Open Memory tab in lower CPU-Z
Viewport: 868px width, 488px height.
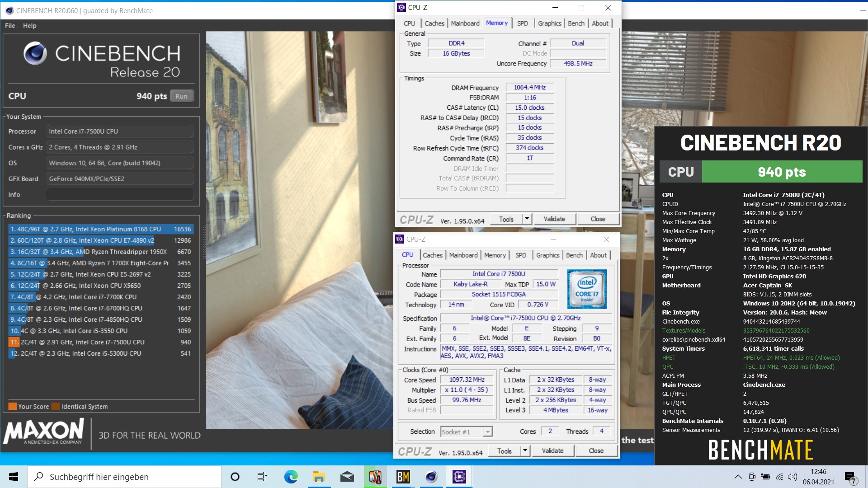point(495,255)
